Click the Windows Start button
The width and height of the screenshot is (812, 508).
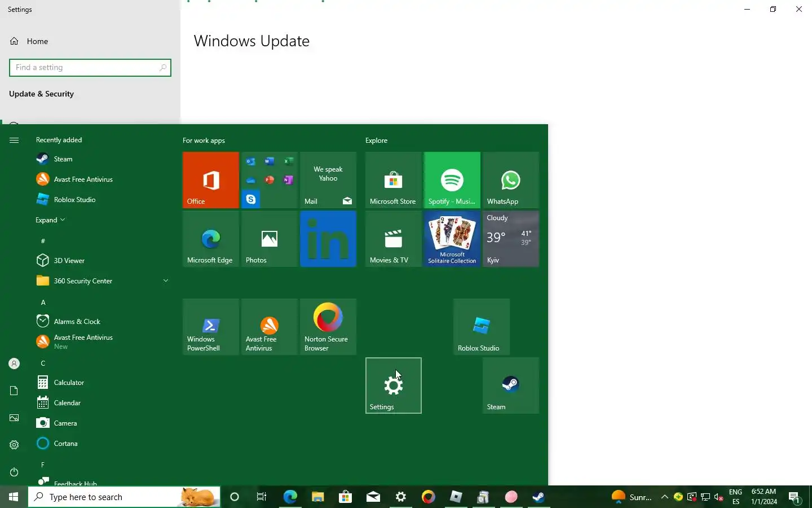pyautogui.click(x=14, y=497)
